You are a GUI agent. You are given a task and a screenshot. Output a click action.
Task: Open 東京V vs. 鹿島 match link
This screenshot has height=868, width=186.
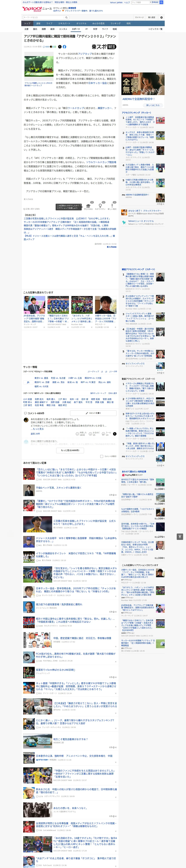click(x=41, y=378)
